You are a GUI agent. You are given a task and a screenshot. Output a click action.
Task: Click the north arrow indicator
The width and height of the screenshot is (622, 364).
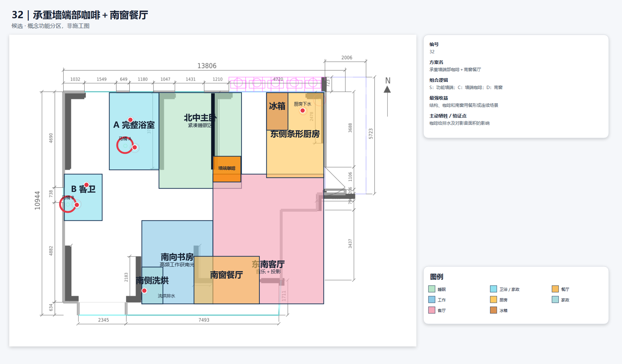coord(387,97)
